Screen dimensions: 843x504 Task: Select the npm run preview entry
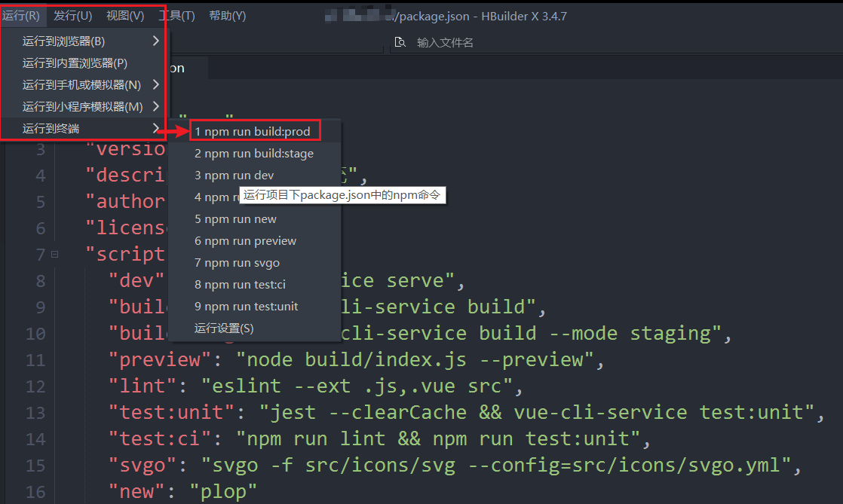[x=246, y=241]
